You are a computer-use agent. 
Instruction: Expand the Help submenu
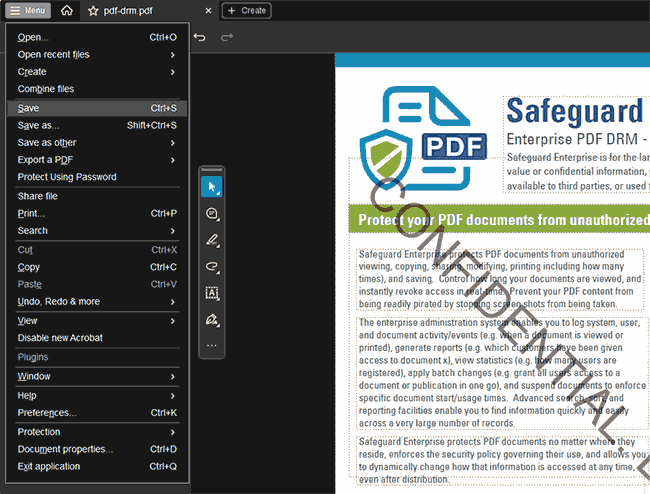pyautogui.click(x=97, y=396)
